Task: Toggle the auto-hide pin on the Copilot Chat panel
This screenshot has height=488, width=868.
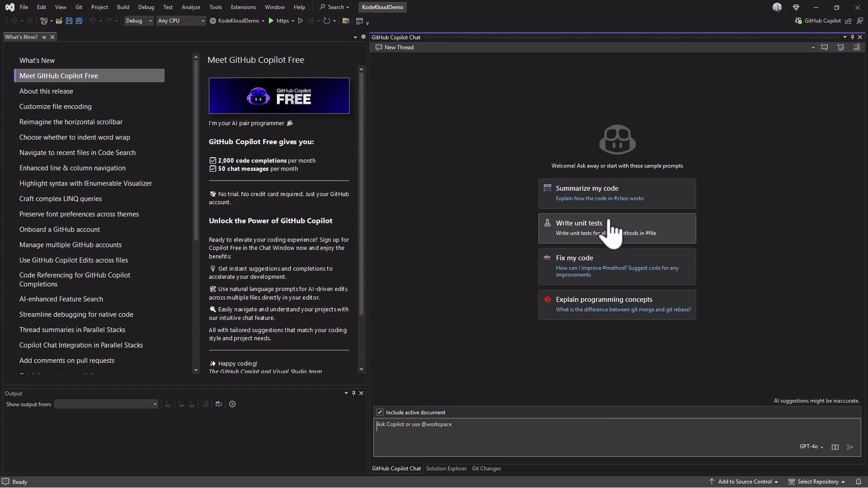Action: pyautogui.click(x=852, y=38)
